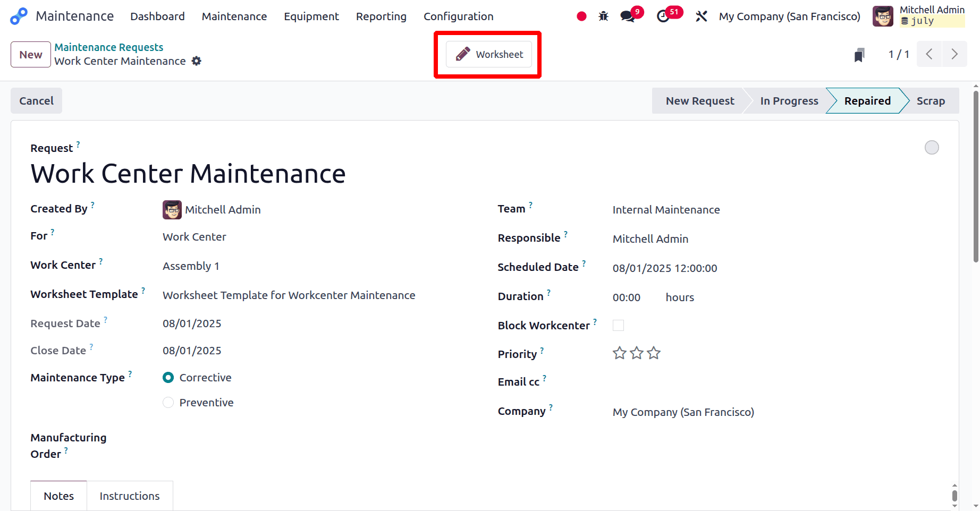980x511 pixels.
Task: Set priority to two stars
Action: [637, 353]
